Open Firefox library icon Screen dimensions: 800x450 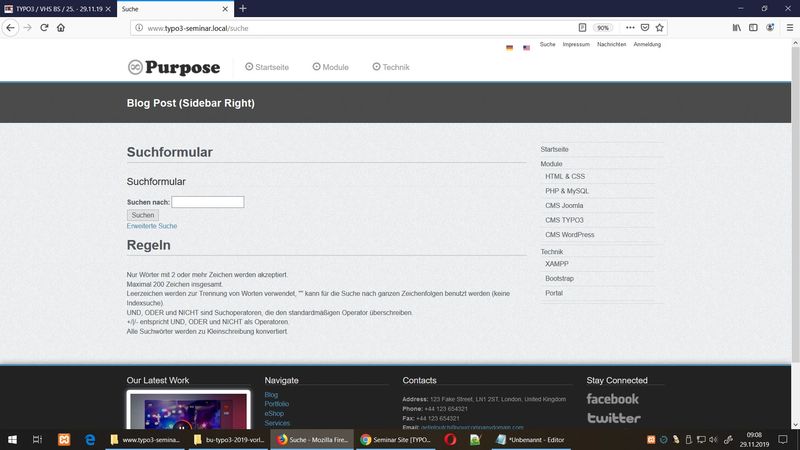click(737, 28)
